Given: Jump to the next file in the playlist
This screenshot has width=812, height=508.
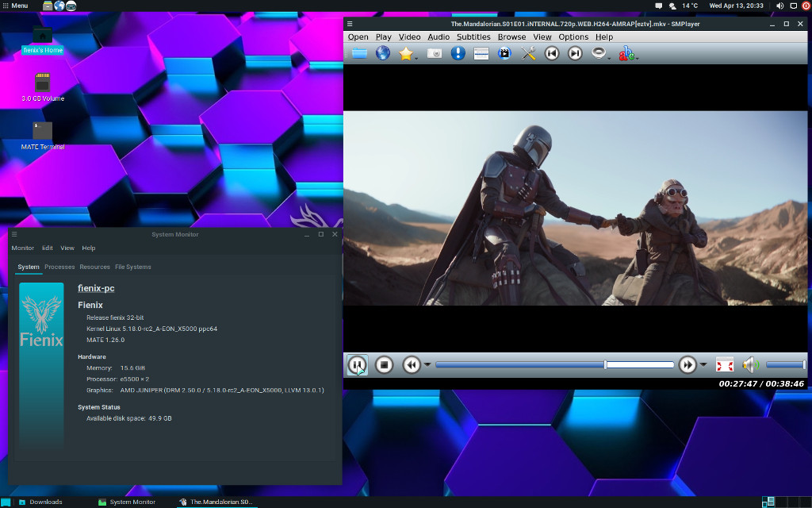Looking at the screenshot, I should pos(575,53).
